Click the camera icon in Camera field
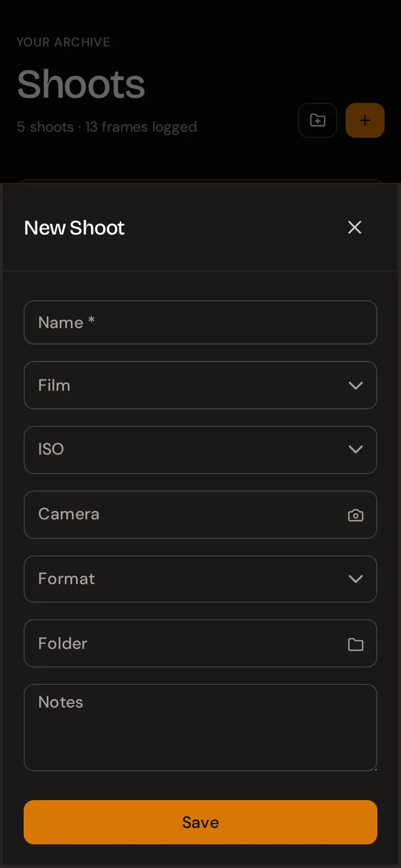Screen dimensions: 401x868 pyautogui.click(x=356, y=515)
